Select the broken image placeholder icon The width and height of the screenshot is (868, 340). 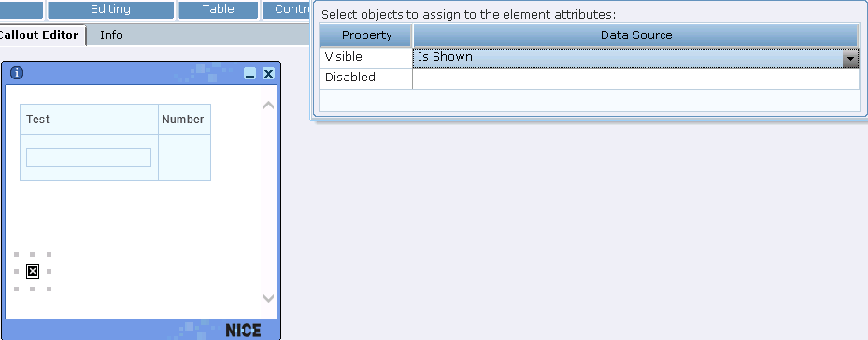point(33,271)
